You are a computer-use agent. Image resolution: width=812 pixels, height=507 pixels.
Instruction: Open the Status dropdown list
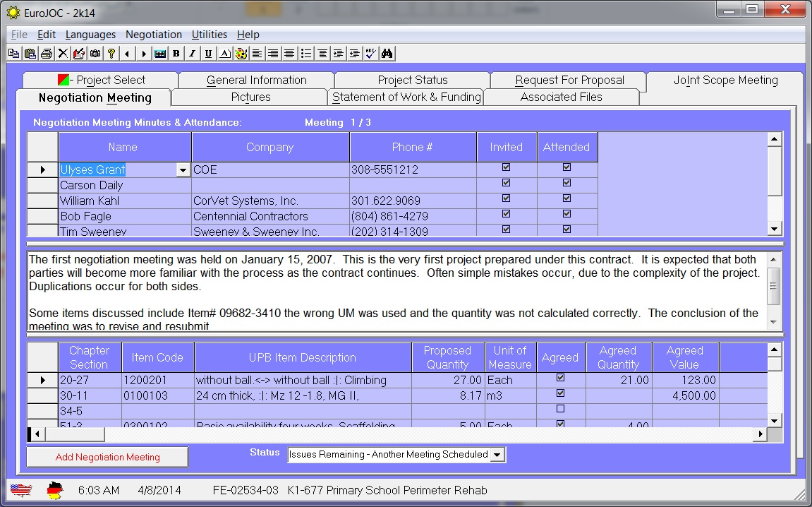tap(497, 455)
